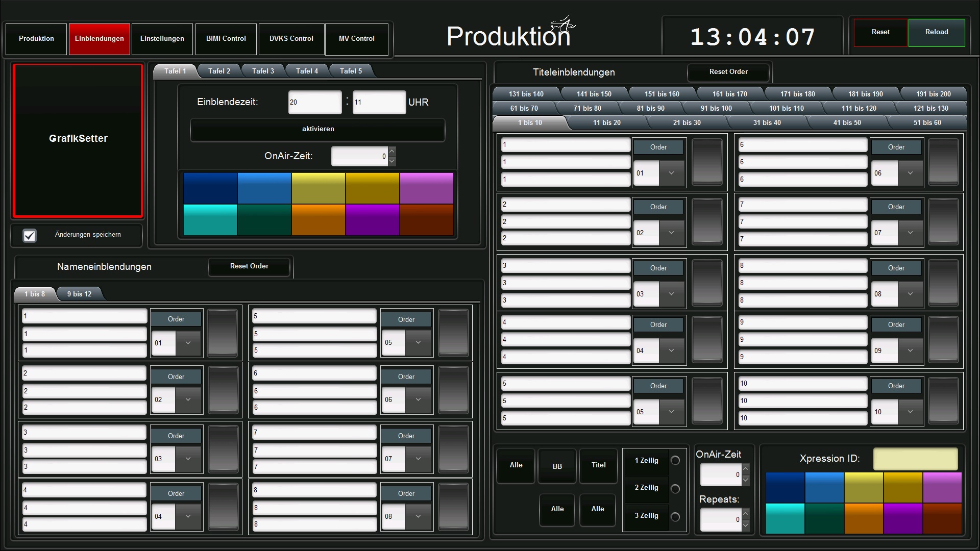
Task: Expand the title order dropdown showing 03
Action: point(671,294)
